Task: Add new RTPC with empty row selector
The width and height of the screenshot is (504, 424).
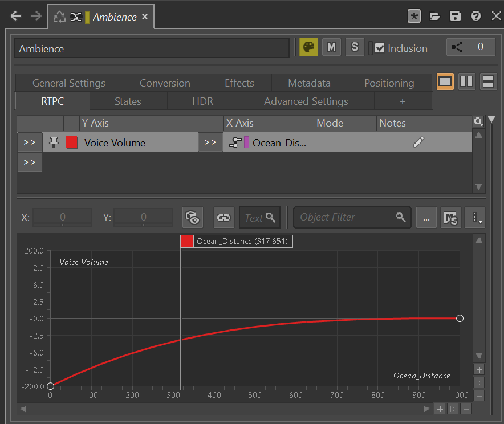Action: pos(30,162)
